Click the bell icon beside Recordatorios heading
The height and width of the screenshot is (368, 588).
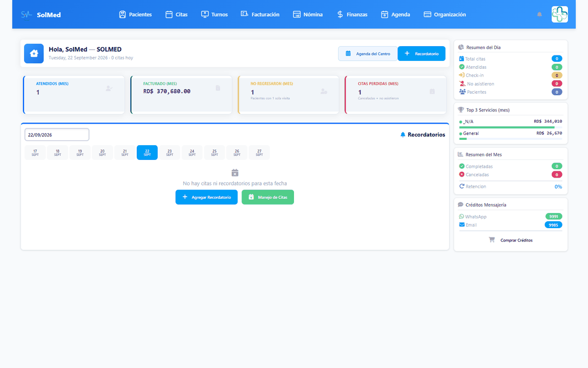pyautogui.click(x=403, y=134)
